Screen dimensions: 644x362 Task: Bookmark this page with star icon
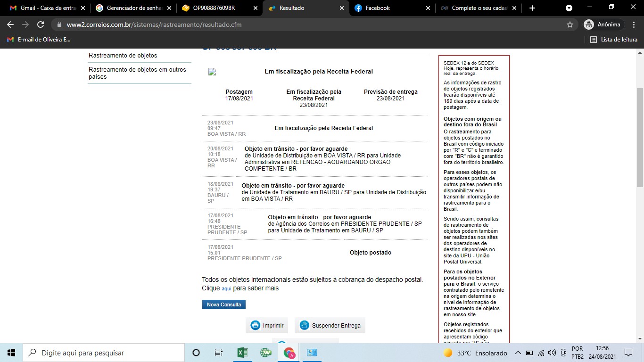(x=570, y=25)
